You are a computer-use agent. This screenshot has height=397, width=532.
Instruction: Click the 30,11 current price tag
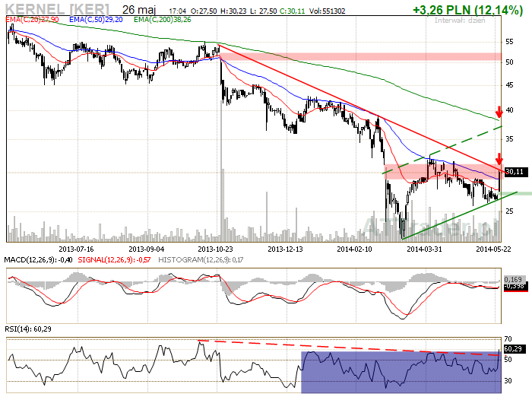click(515, 172)
